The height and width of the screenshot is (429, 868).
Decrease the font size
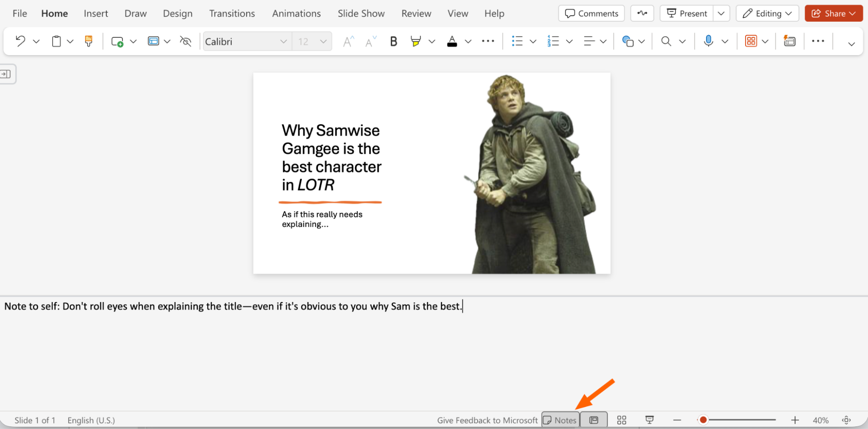[x=371, y=41]
